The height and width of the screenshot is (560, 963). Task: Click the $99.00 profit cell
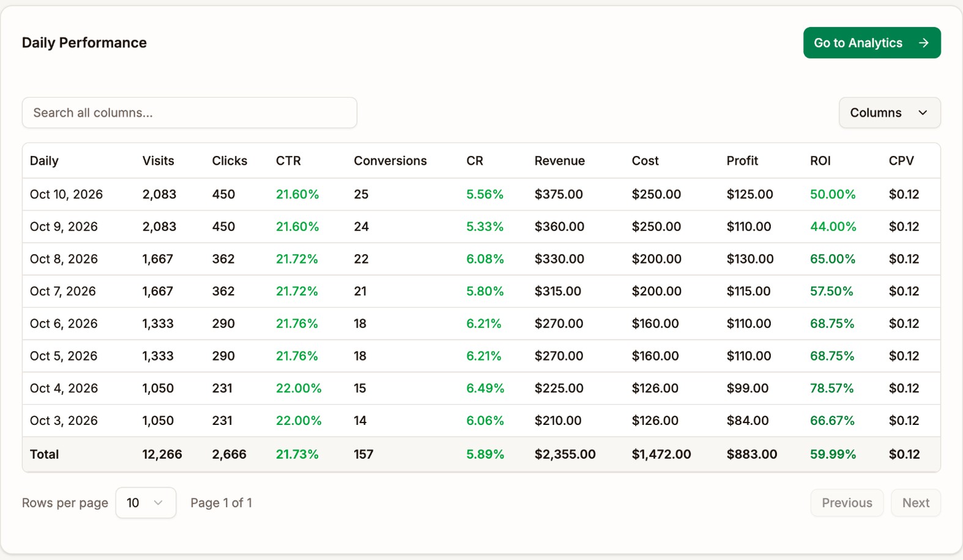pyautogui.click(x=748, y=389)
